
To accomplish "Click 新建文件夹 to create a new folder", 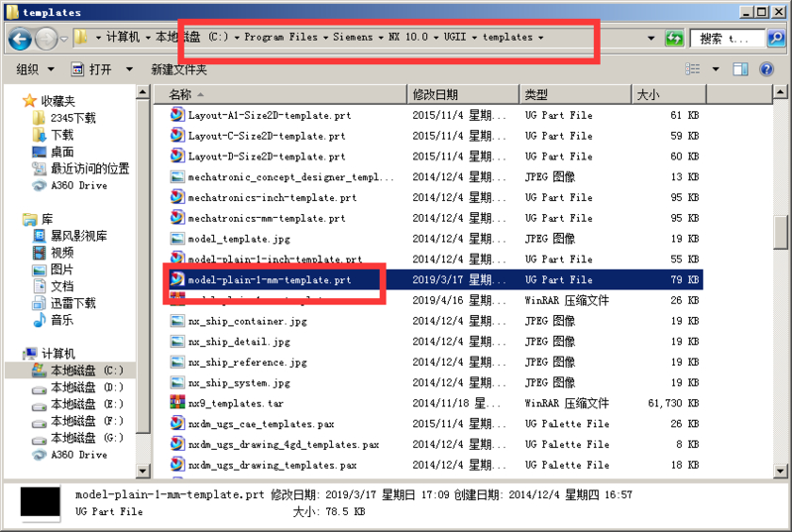I will pos(178,69).
